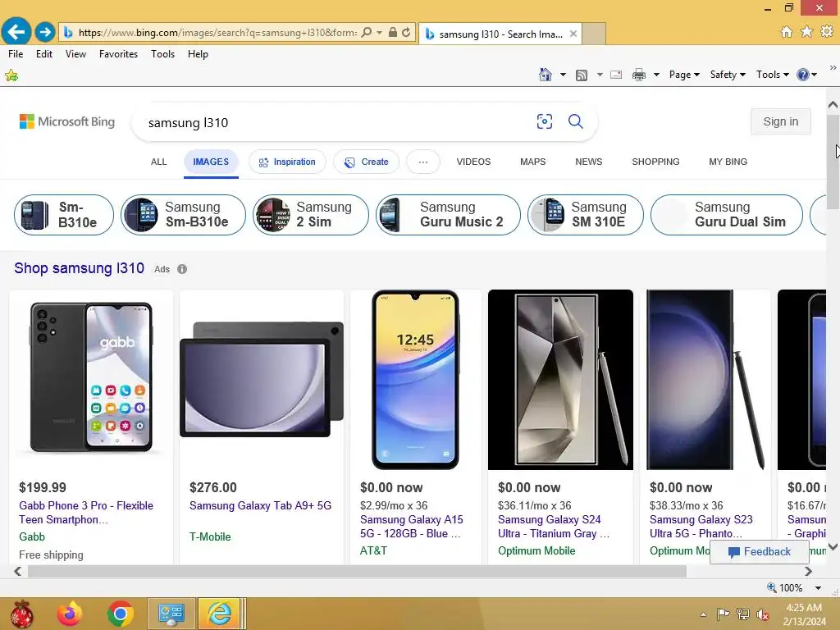Click the horizontal scrollbar right arrow
The width and height of the screenshot is (840, 630).
pos(808,572)
